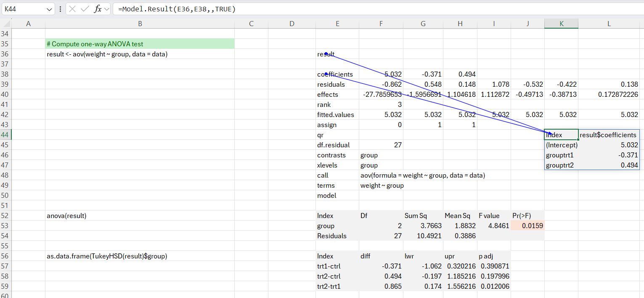The width and height of the screenshot is (644, 298).
Task: Click the result$coefficients header cell
Action: pyautogui.click(x=608, y=135)
